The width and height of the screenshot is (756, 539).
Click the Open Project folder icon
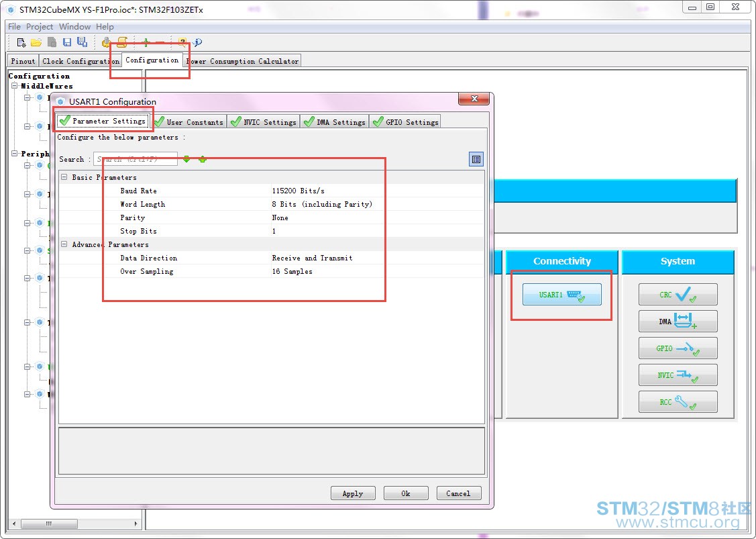coord(36,43)
